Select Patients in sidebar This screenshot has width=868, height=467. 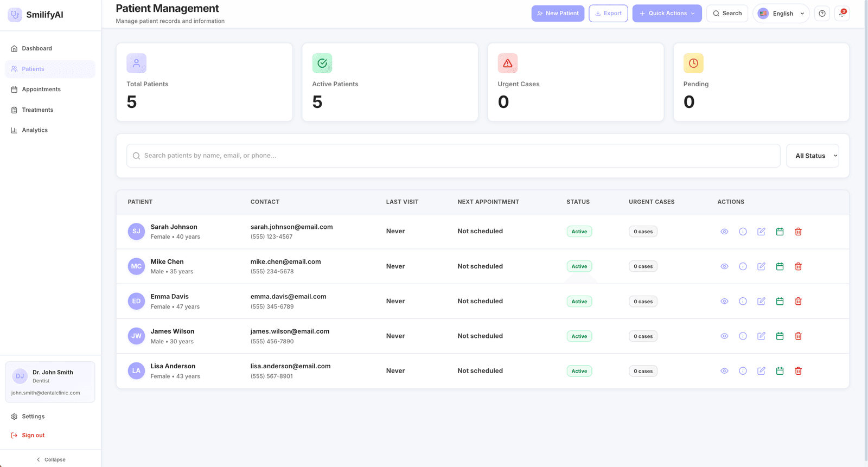coord(50,69)
